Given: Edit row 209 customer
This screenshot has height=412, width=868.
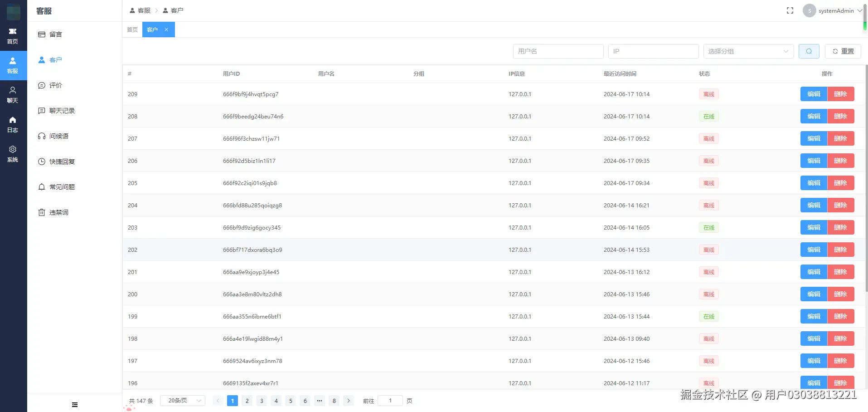Looking at the screenshot, I should point(814,94).
